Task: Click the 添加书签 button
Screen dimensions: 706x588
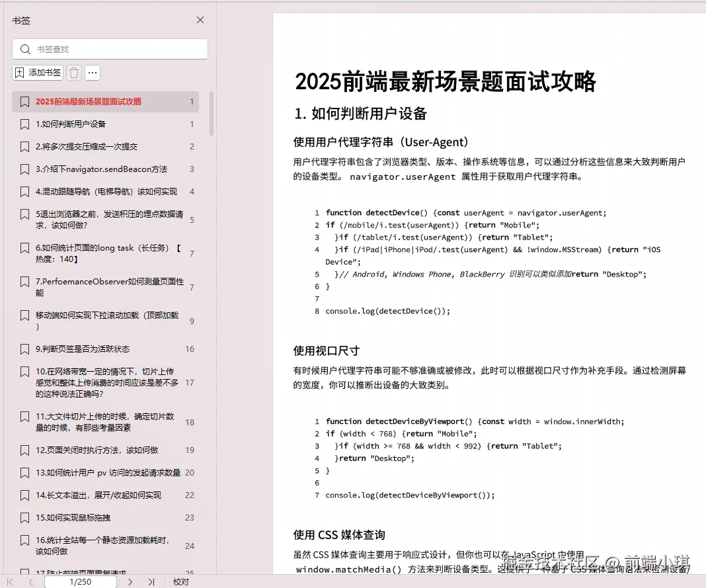Action: pyautogui.click(x=38, y=73)
